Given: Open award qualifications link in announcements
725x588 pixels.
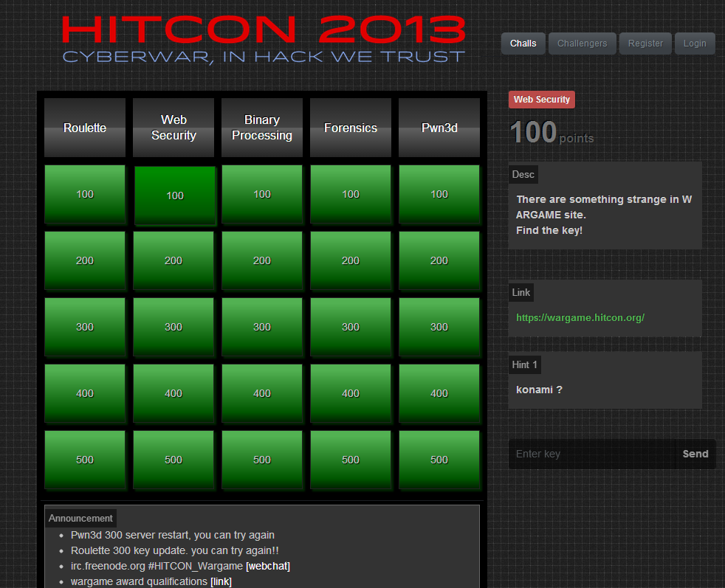Looking at the screenshot, I should 221,581.
